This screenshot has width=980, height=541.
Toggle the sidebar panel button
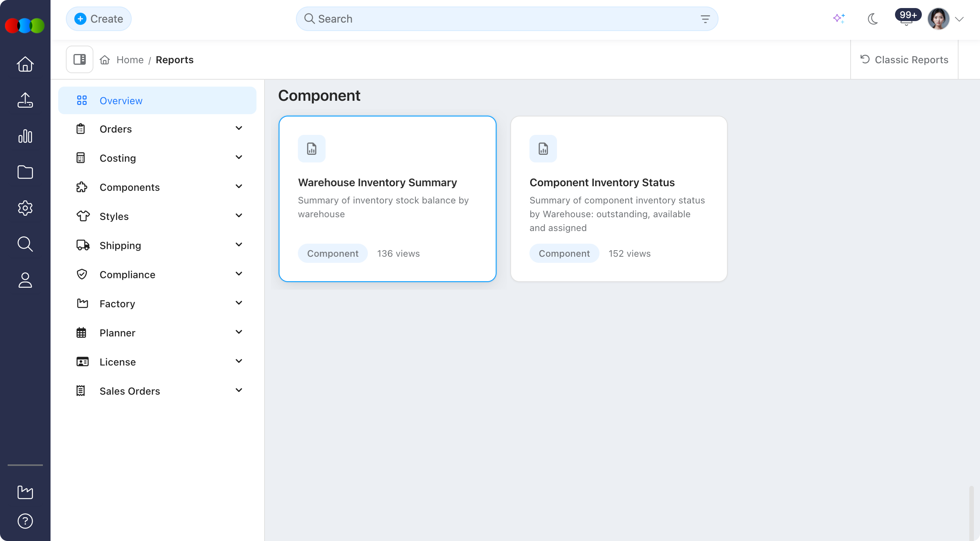(x=80, y=59)
